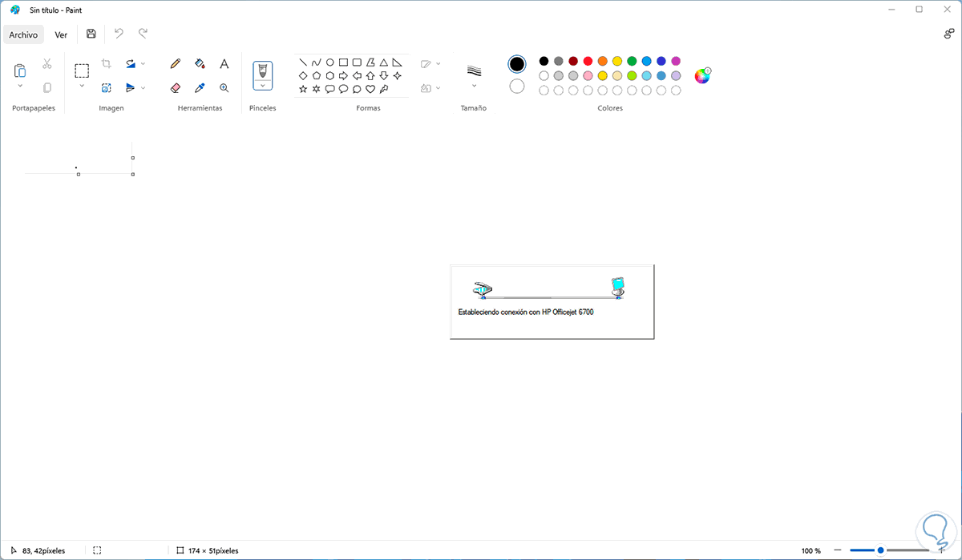Screen dimensions: 962x560
Task: Select the color picker (eyedropper) tool
Action: pos(200,87)
